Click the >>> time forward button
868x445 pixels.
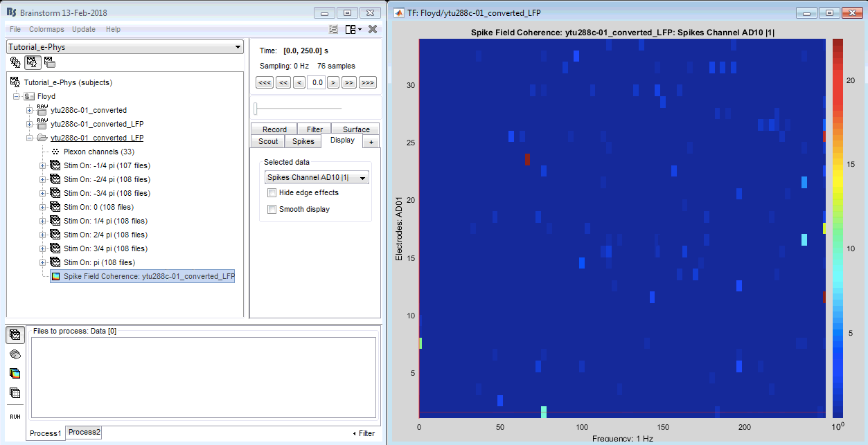(x=368, y=83)
